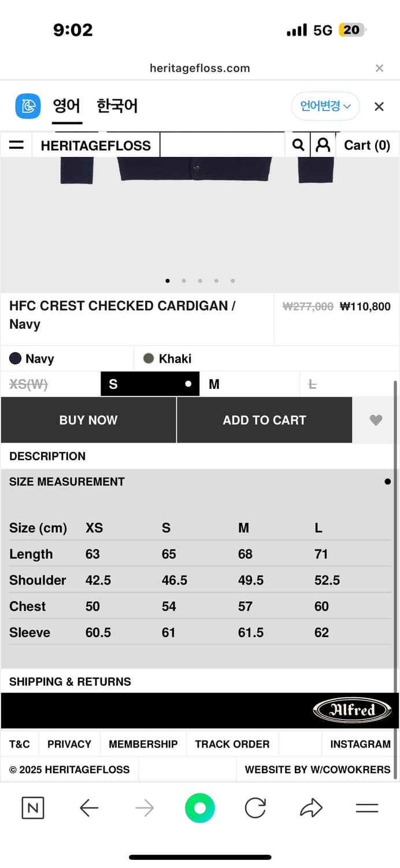Tap the browser share arrow icon
400x868 pixels.
(x=311, y=808)
